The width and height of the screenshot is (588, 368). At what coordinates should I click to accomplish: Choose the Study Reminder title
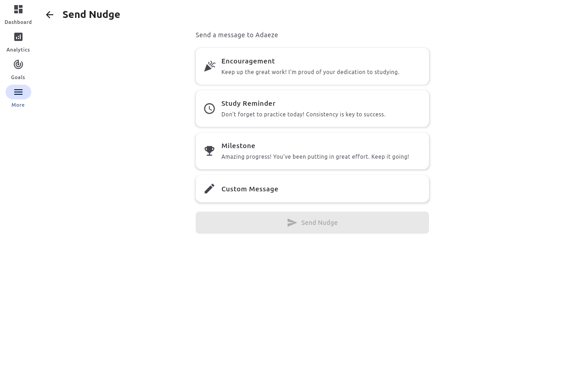(x=249, y=103)
